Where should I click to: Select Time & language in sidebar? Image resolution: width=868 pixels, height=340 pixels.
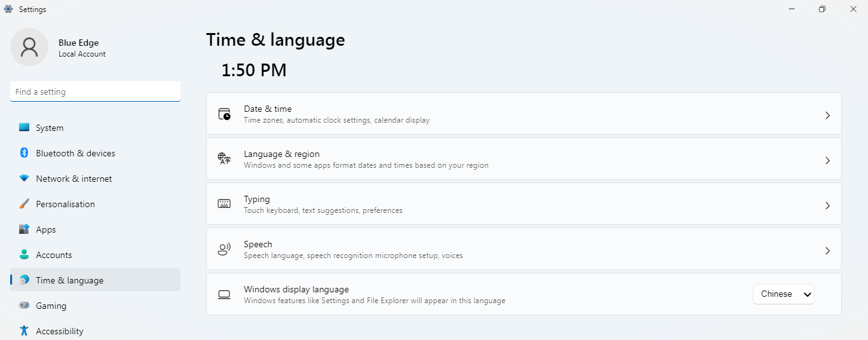coord(69,280)
